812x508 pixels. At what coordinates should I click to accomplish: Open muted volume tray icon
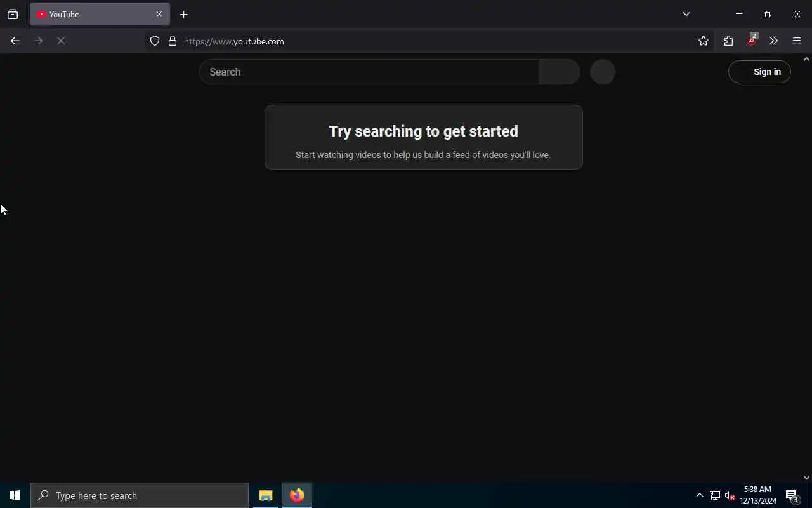coord(730,495)
